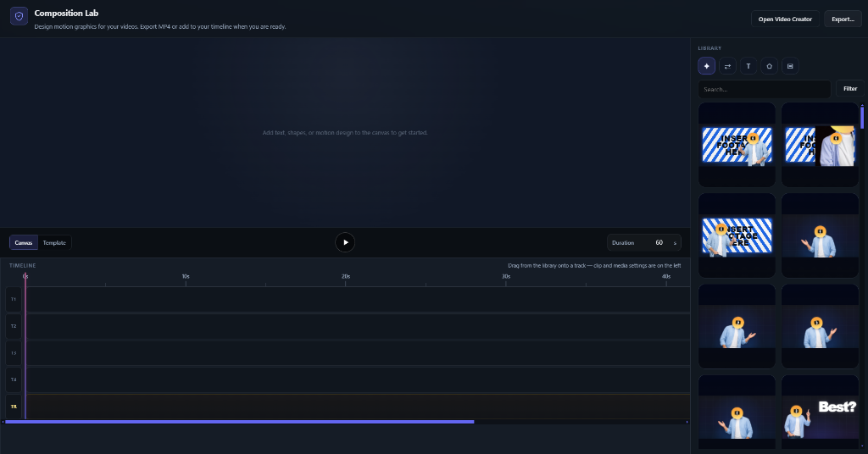Click the purple playhead at 0s
Image resolution: width=868 pixels, height=454 pixels.
[25, 346]
